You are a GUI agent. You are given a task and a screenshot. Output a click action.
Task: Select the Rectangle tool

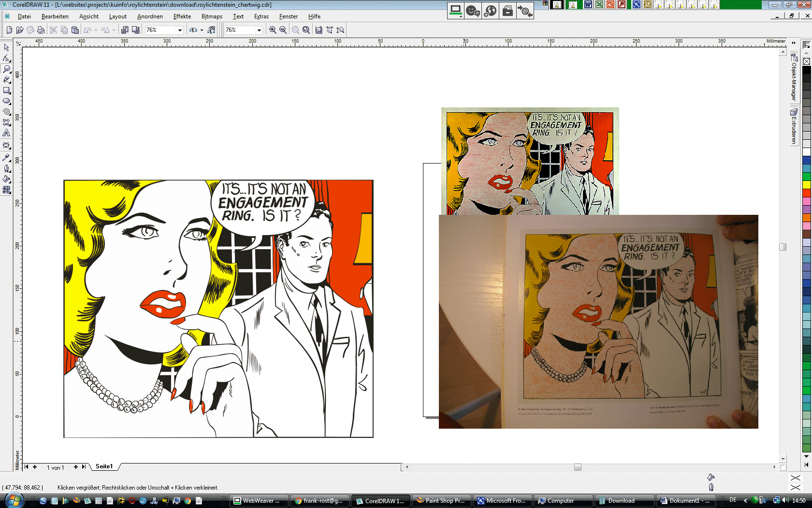click(x=6, y=90)
